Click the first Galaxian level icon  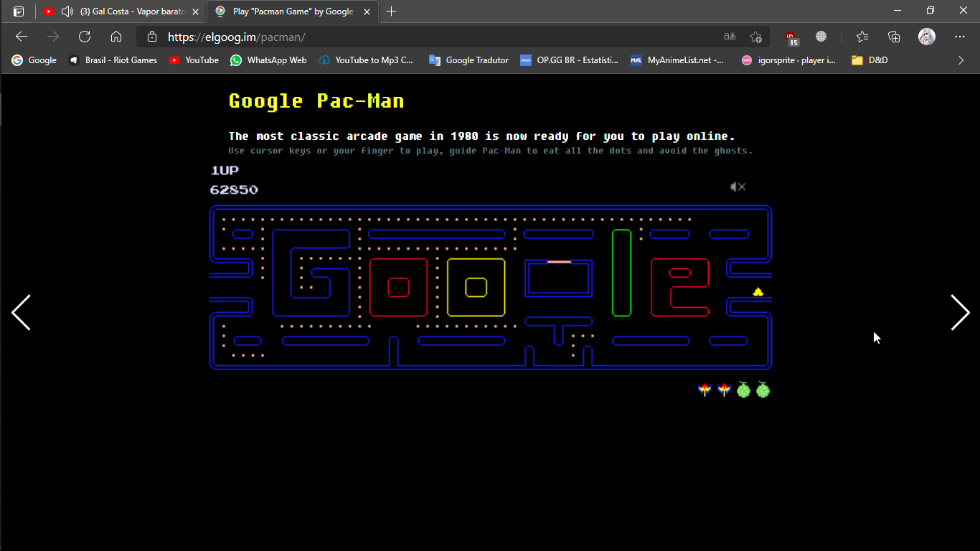click(x=705, y=390)
